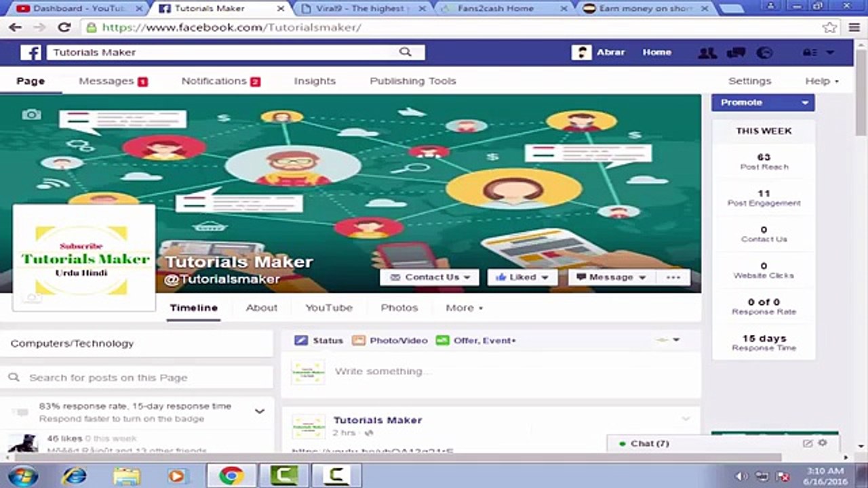Click the Facebook logo icon
The width and height of the screenshot is (868, 488).
pos(31,52)
